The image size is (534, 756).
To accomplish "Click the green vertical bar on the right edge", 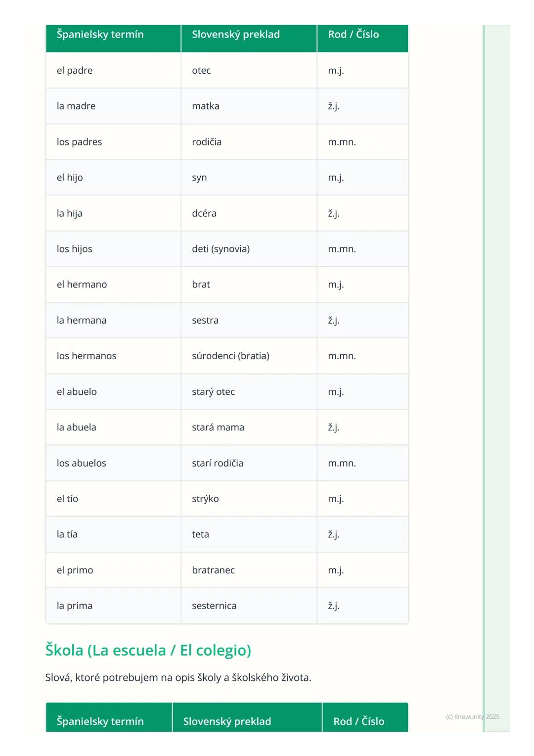I will point(484,376).
